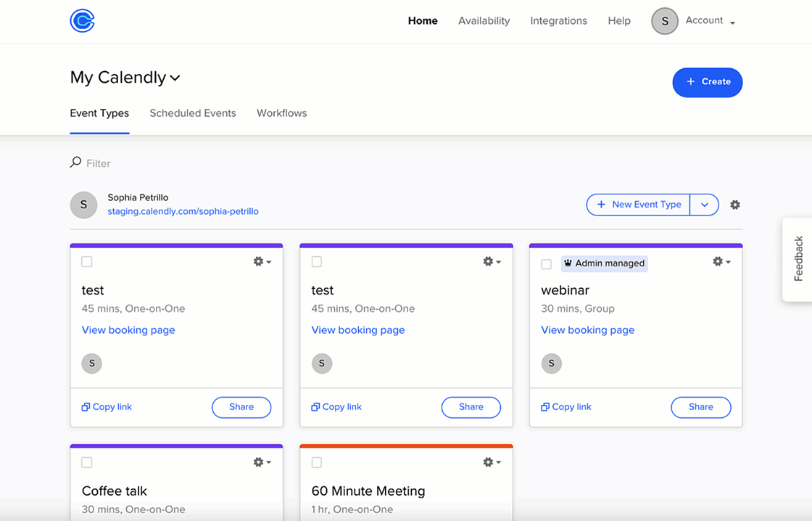Expand the New Event Type chevron dropdown
This screenshot has width=812, height=521.
coord(704,205)
